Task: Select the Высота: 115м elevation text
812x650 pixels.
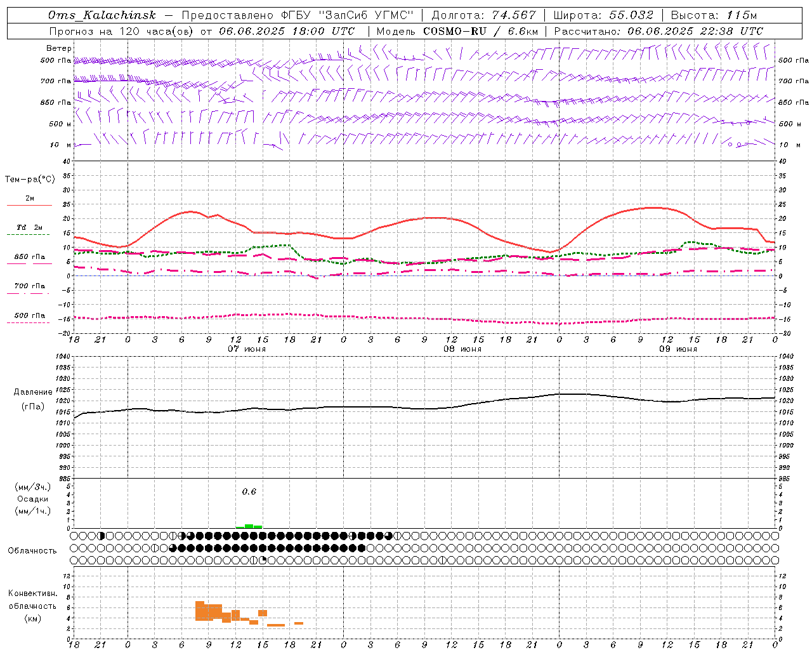Action: pos(714,15)
